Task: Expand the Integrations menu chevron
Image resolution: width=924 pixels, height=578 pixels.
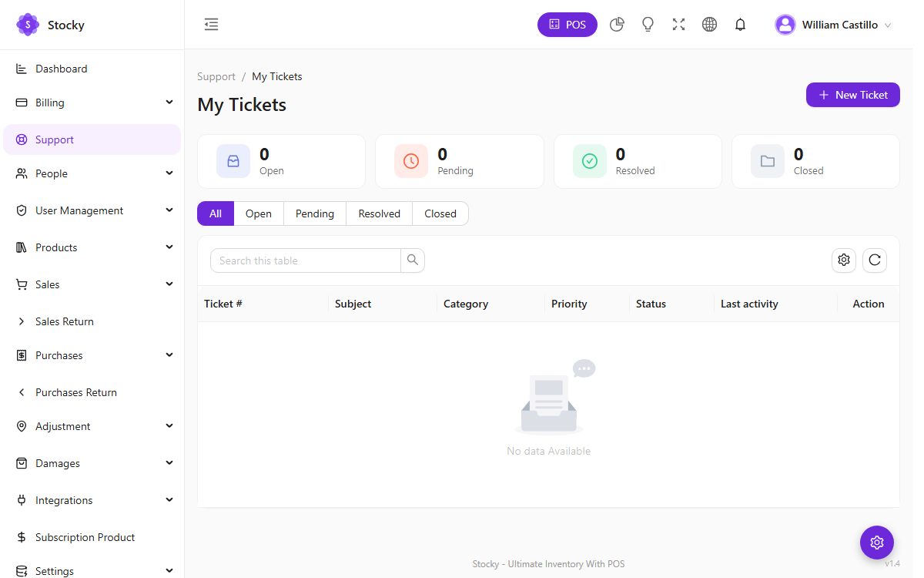Action: click(x=169, y=499)
